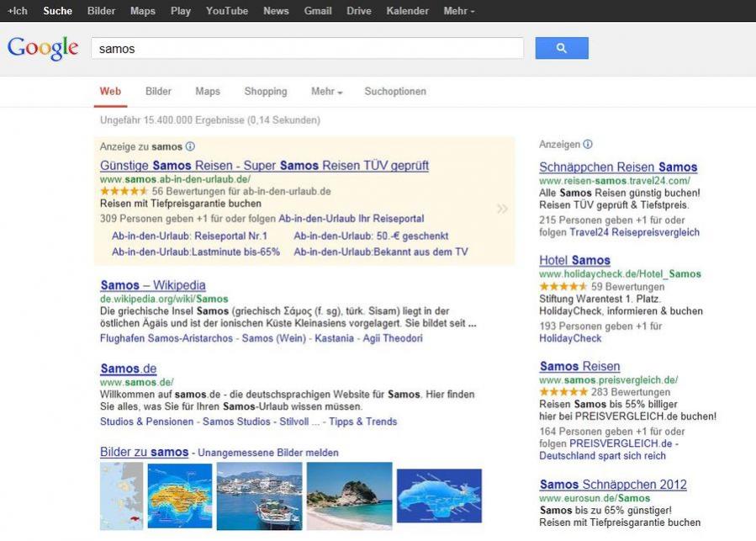The image size is (756, 541).
Task: Click the 'HolidayCheck' link in sidebar
Action: click(x=570, y=338)
